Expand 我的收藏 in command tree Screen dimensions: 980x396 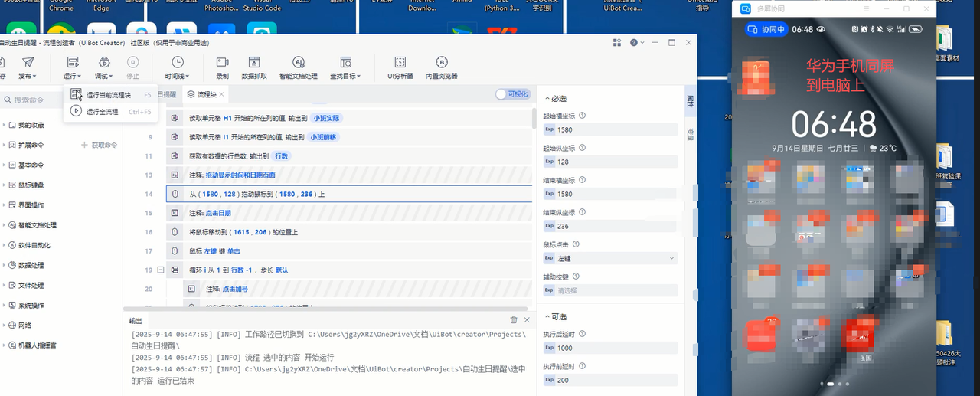pyautogui.click(x=4, y=124)
